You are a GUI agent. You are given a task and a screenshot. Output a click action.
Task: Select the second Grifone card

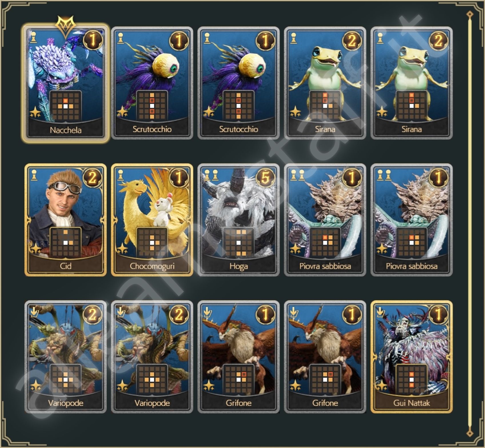click(x=325, y=357)
